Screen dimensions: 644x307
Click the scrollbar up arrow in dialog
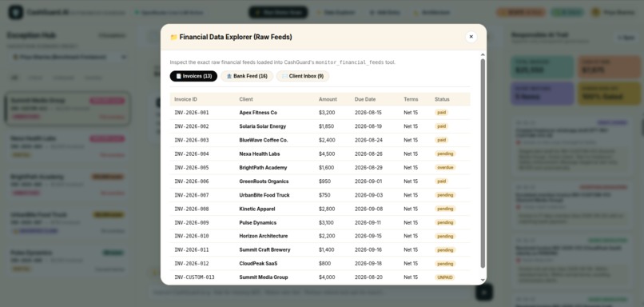pos(483,54)
